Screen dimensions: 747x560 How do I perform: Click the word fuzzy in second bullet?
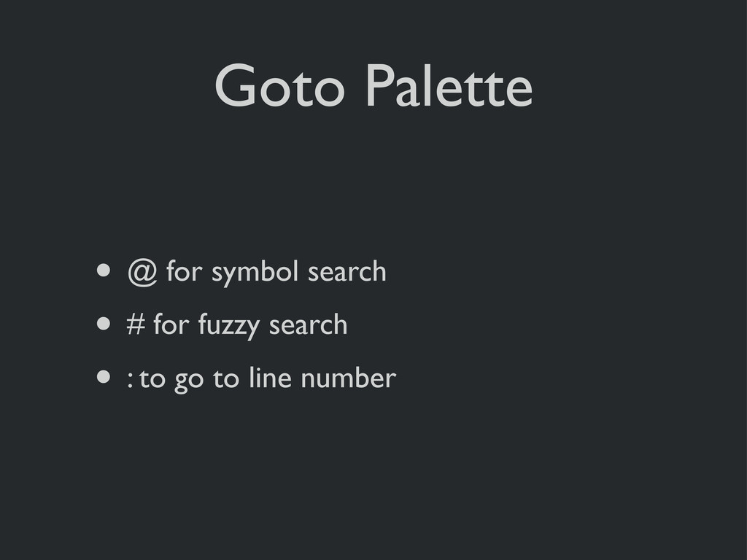tap(228, 326)
